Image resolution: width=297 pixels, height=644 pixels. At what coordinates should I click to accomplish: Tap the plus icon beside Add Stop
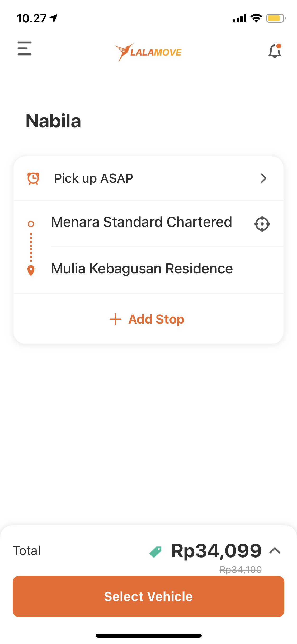point(115,319)
